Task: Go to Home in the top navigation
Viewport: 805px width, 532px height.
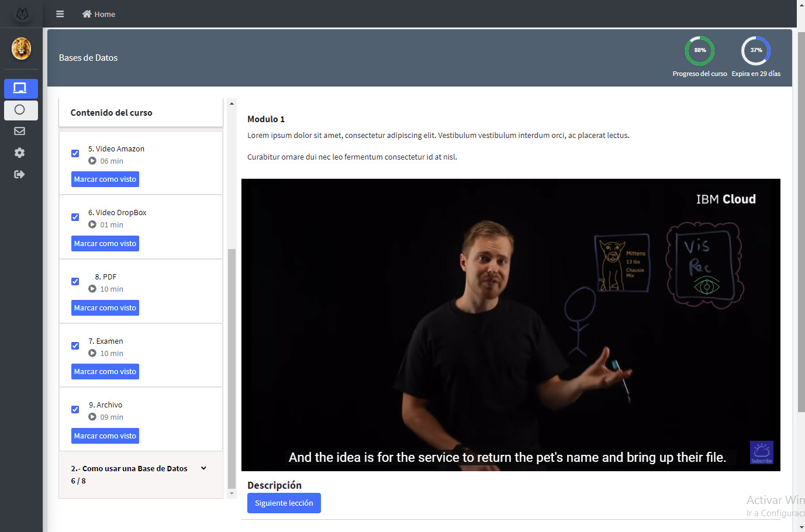Action: tap(99, 14)
